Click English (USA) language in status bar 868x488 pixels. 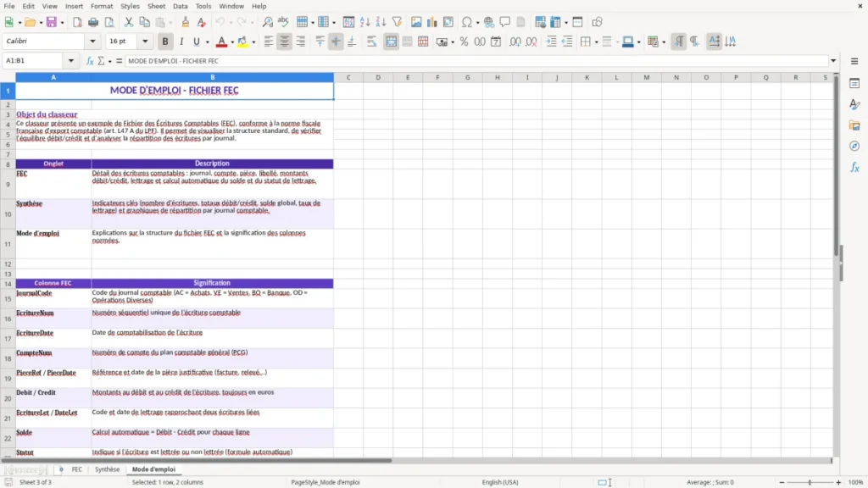click(x=500, y=482)
